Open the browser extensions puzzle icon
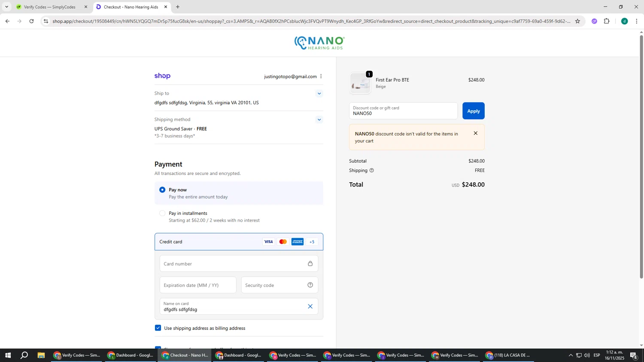 (607, 21)
